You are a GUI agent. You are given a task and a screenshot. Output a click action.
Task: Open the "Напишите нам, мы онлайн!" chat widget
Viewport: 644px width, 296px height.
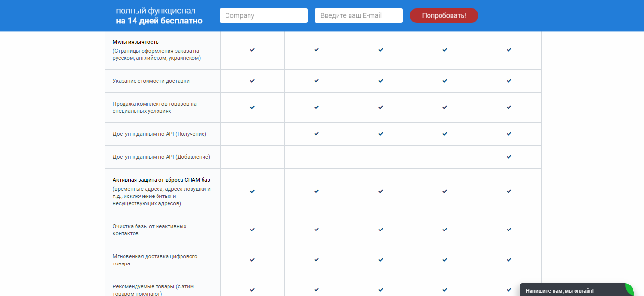coord(559,290)
